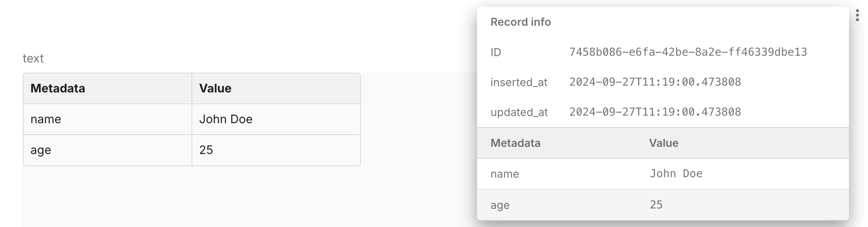Select John Doe in Record info panel

676,173
